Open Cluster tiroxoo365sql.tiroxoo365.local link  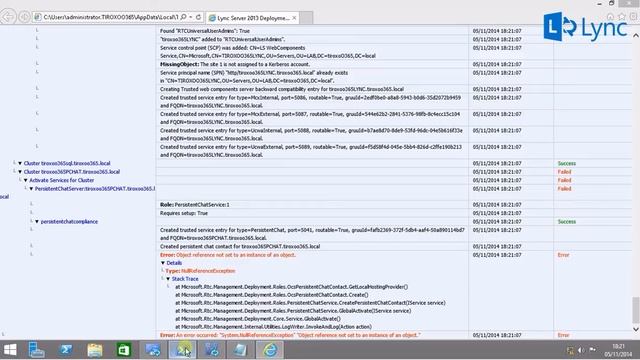67,163
